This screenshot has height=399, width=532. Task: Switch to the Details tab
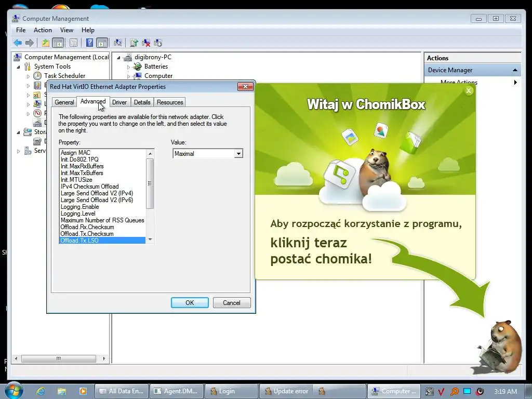142,102
